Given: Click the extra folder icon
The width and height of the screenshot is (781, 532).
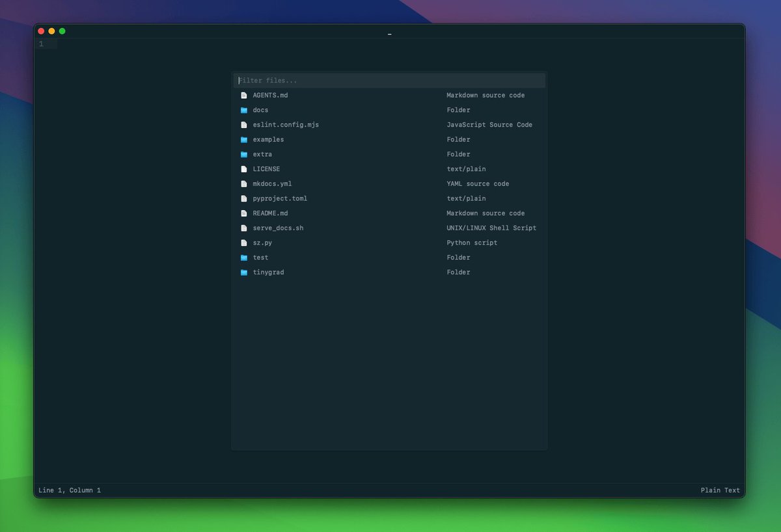Looking at the screenshot, I should point(244,155).
